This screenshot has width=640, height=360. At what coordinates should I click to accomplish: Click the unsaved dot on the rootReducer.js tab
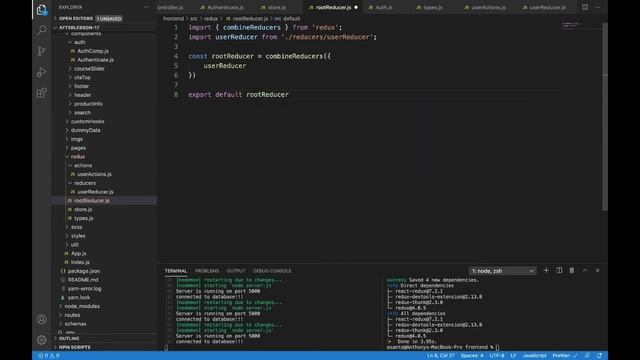tap(356, 7)
